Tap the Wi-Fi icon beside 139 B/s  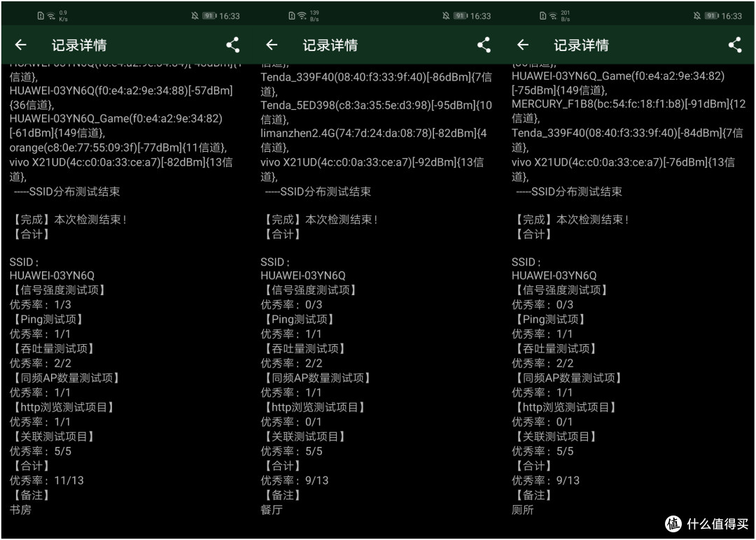point(302,16)
